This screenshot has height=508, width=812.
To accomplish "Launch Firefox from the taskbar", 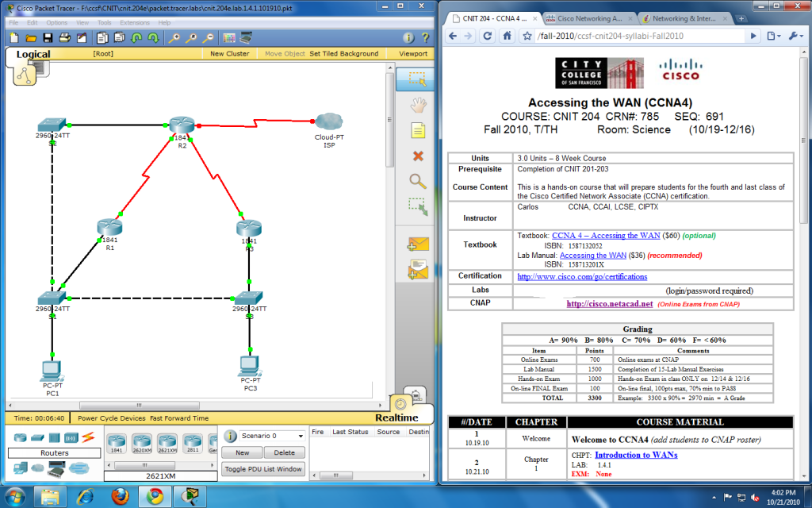I will (121, 497).
